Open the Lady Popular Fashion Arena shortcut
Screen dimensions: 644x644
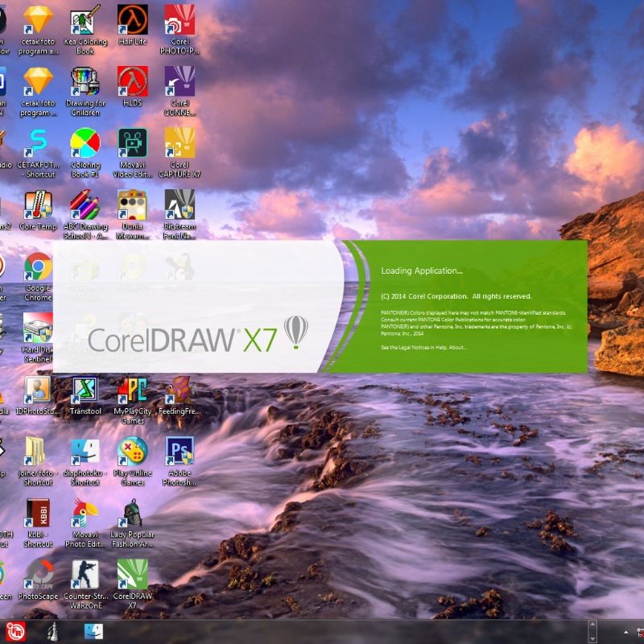pyautogui.click(x=133, y=522)
